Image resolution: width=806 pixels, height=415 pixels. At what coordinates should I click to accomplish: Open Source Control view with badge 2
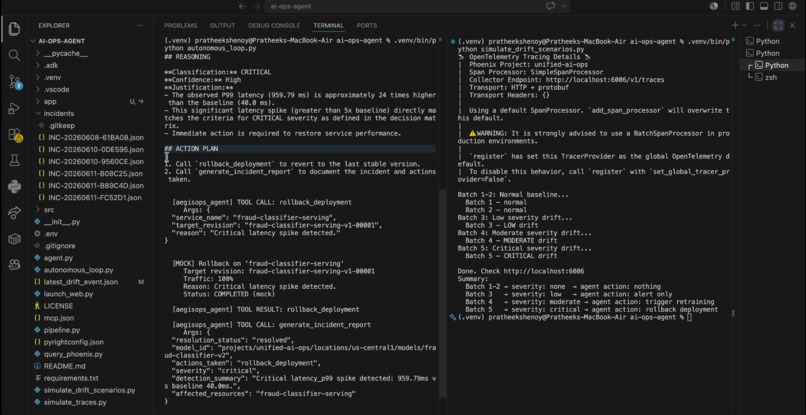point(14,81)
